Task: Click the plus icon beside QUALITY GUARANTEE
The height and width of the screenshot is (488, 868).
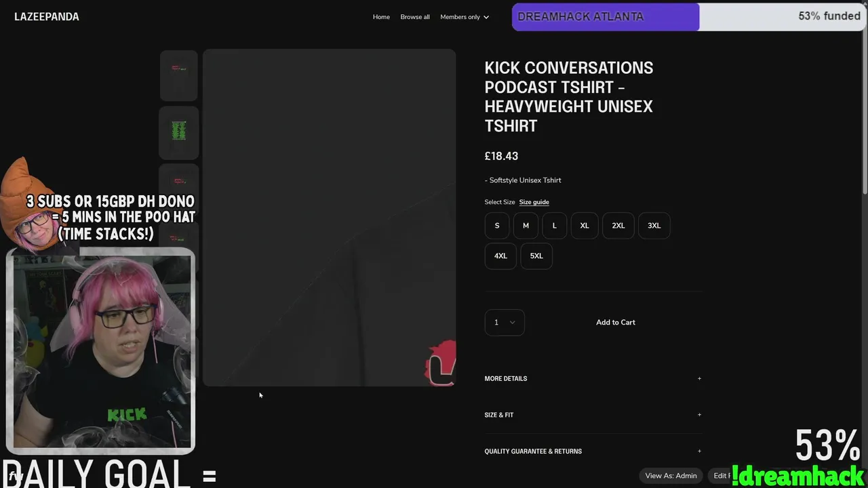Action: pyautogui.click(x=699, y=451)
